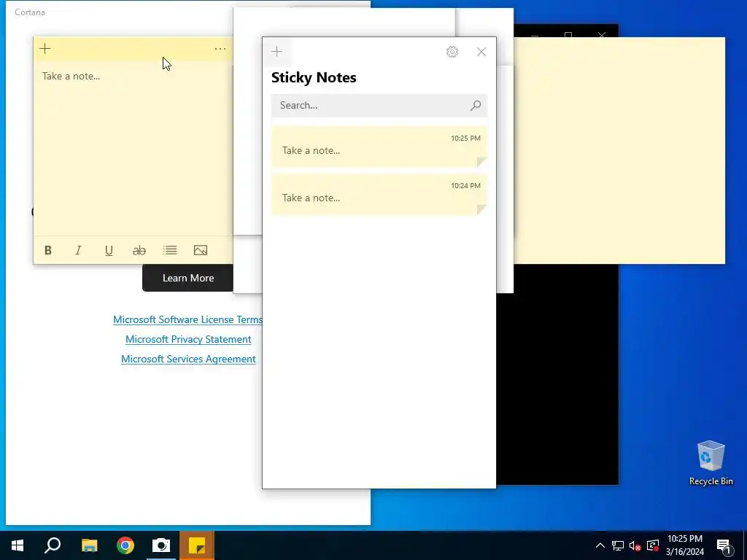Toggle bullet list in the note toolbar
This screenshot has height=560, width=747.
(169, 251)
